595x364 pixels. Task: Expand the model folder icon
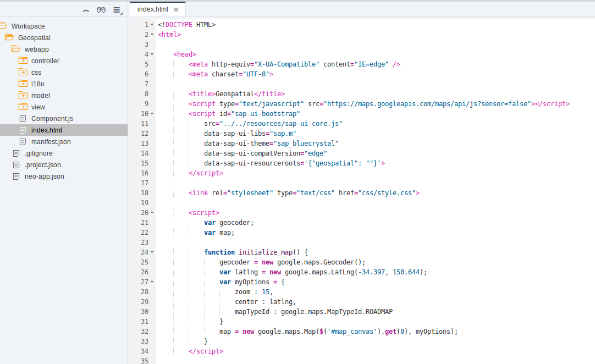pyautogui.click(x=23, y=95)
